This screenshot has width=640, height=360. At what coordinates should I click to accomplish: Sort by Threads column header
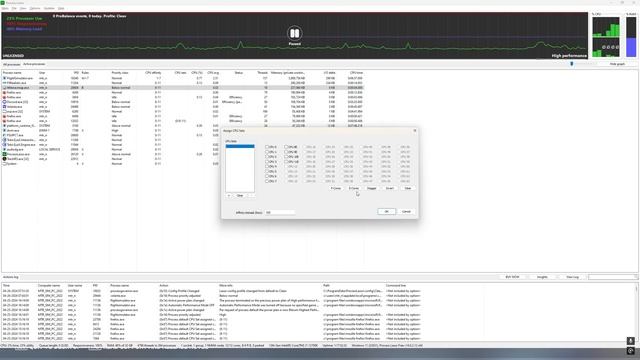(x=262, y=73)
